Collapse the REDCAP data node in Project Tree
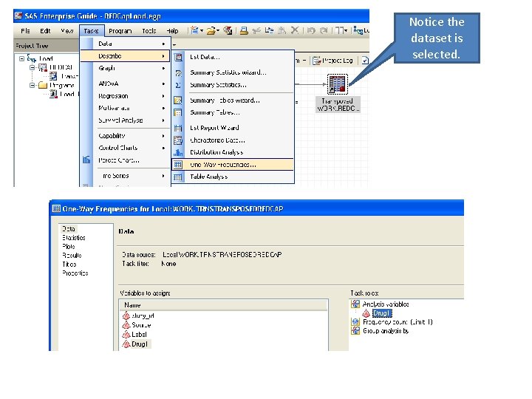Screen dimensions: 532x399 point(33,67)
